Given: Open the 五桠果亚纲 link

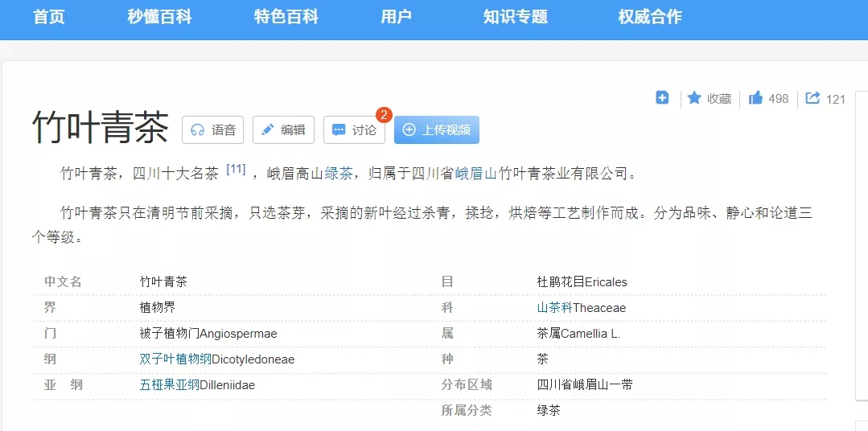Looking at the screenshot, I should [170, 384].
